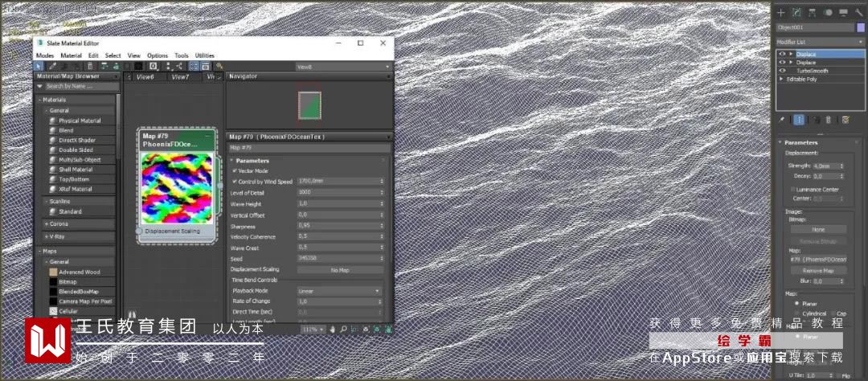Open the Hierarchy tab in command panel
Viewport: 868px width, 381px height.
click(x=813, y=12)
